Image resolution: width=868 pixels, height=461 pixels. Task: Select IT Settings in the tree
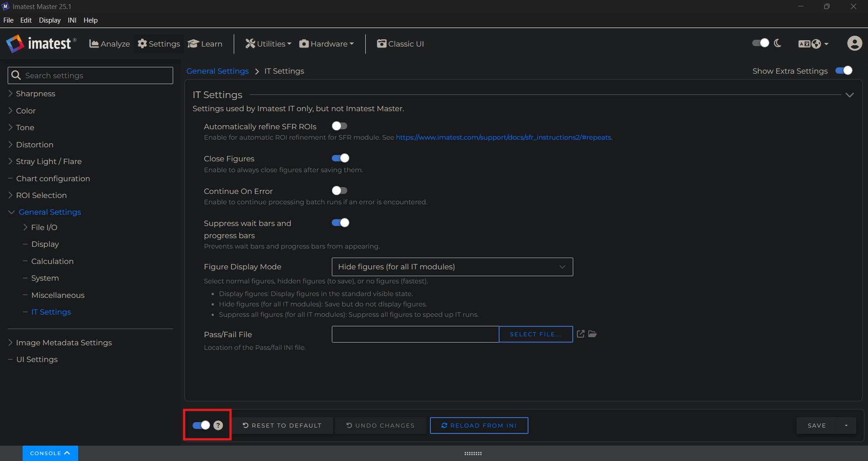tap(51, 312)
